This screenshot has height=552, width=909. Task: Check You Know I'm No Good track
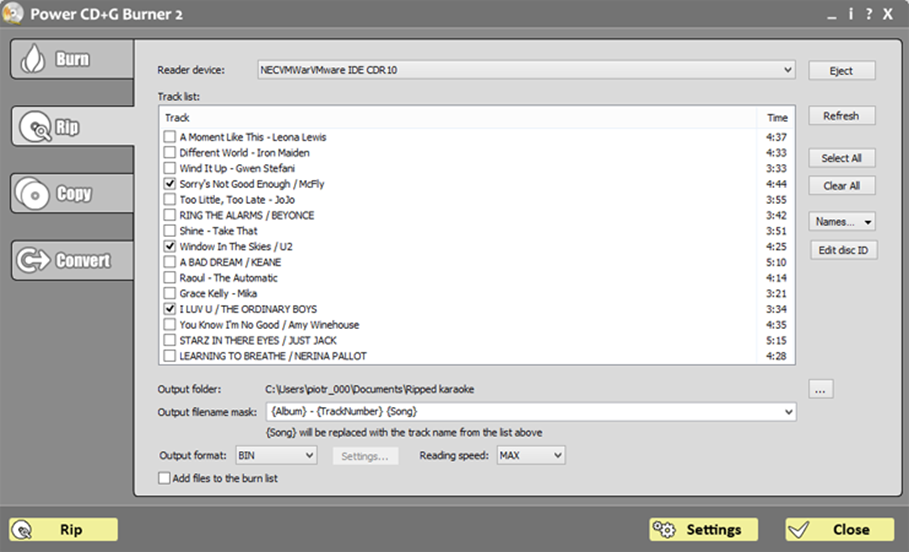[169, 325]
